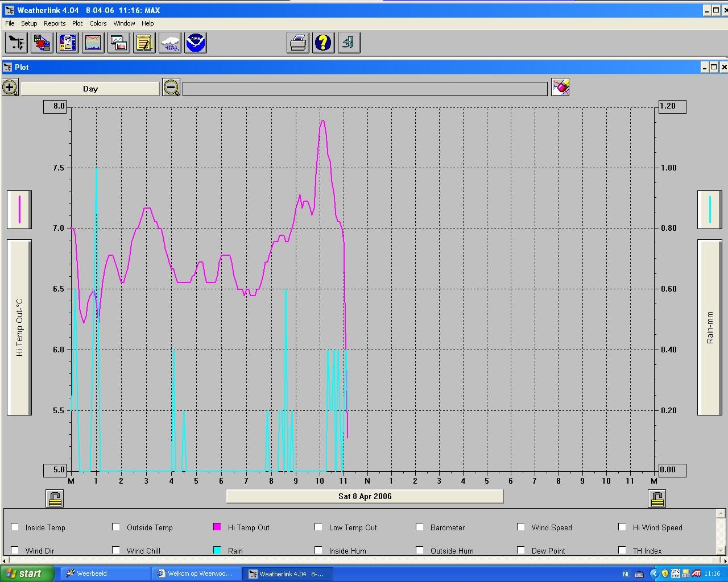The width and height of the screenshot is (728, 582).
Task: Open the Colors menu
Action: 98,23
